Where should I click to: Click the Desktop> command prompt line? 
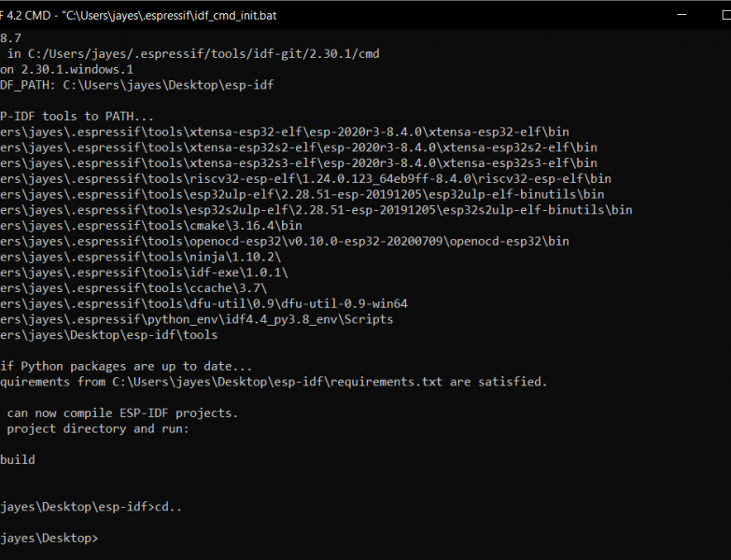[49, 539]
